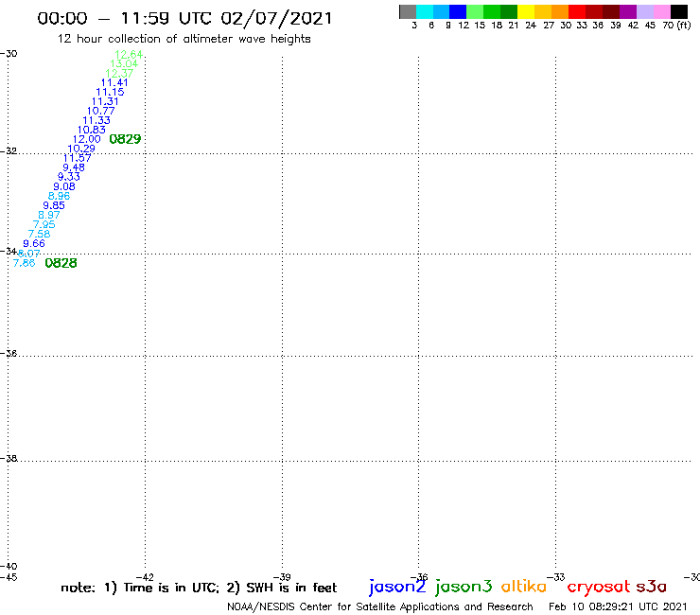Click the purple swatch in the legend
This screenshot has height=615, width=700.
coord(628,11)
